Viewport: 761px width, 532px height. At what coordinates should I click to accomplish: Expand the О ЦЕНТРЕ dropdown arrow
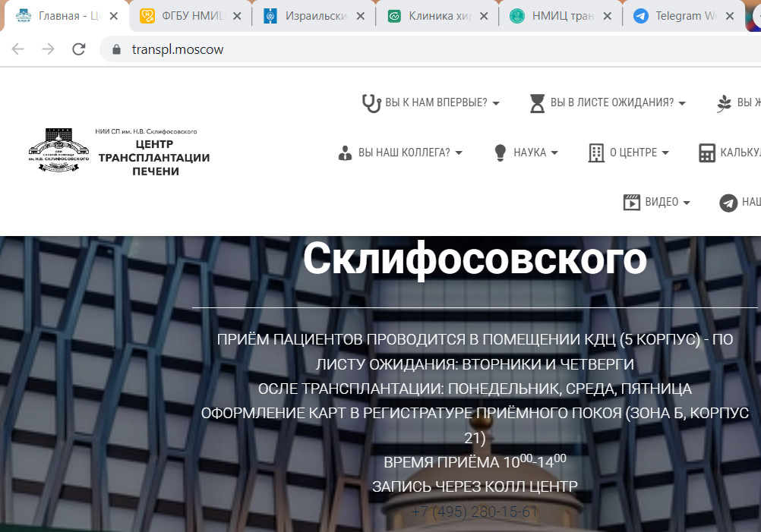coord(665,153)
